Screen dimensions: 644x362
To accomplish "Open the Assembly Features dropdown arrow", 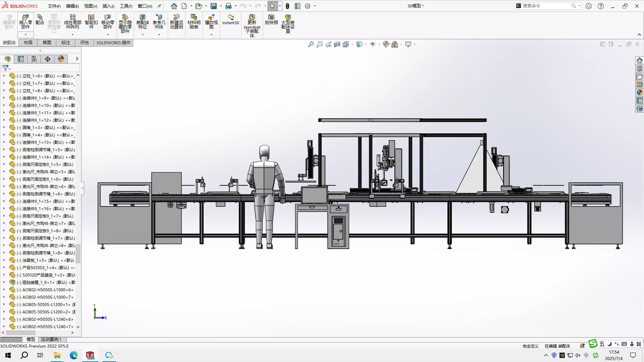I will pos(143,35).
